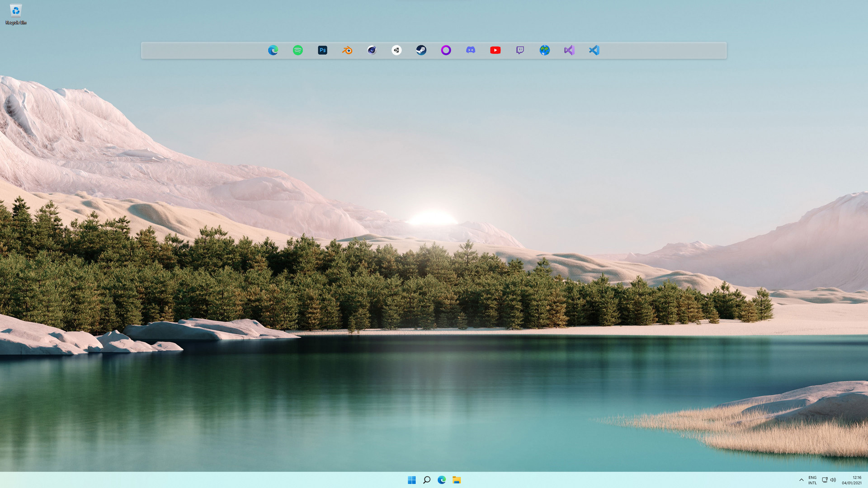Launch Blender from the dock
The height and width of the screenshot is (488, 868).
pos(347,50)
